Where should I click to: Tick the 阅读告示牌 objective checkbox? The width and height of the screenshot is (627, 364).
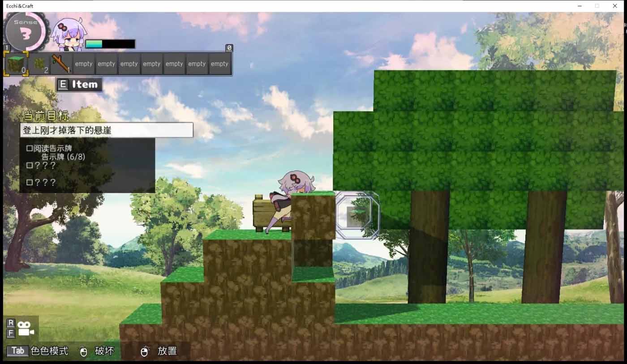(30, 148)
